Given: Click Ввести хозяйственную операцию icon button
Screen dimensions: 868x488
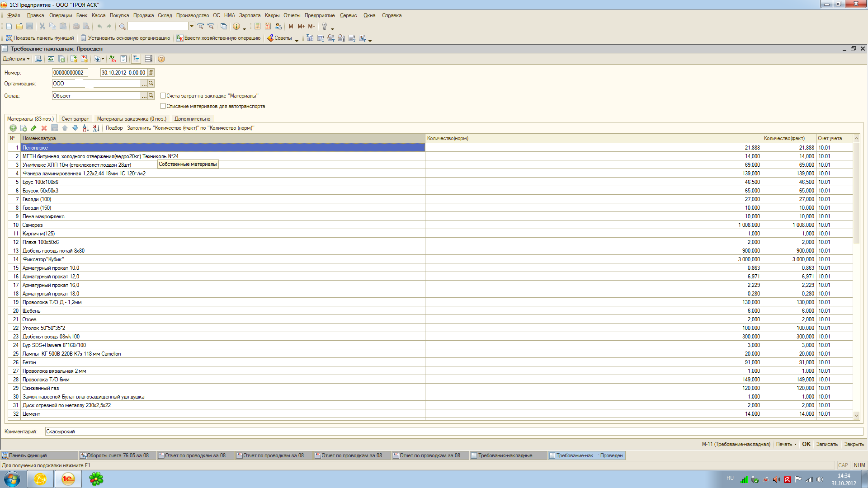Looking at the screenshot, I should (218, 38).
